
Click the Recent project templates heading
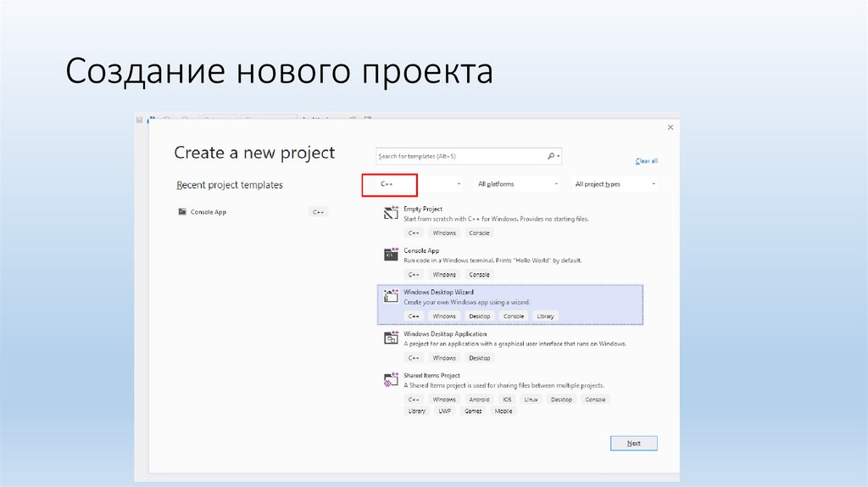(230, 185)
